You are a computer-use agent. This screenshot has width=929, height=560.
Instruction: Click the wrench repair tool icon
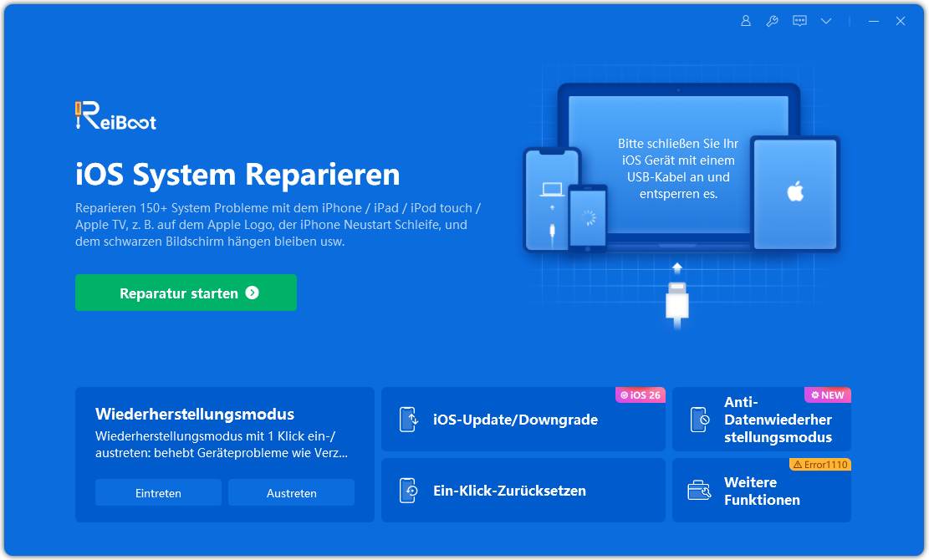pos(772,21)
